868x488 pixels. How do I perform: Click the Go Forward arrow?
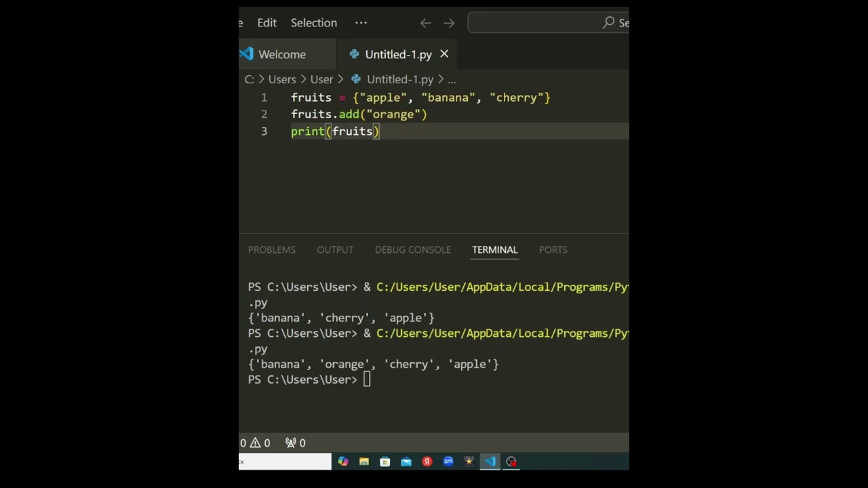pos(449,23)
